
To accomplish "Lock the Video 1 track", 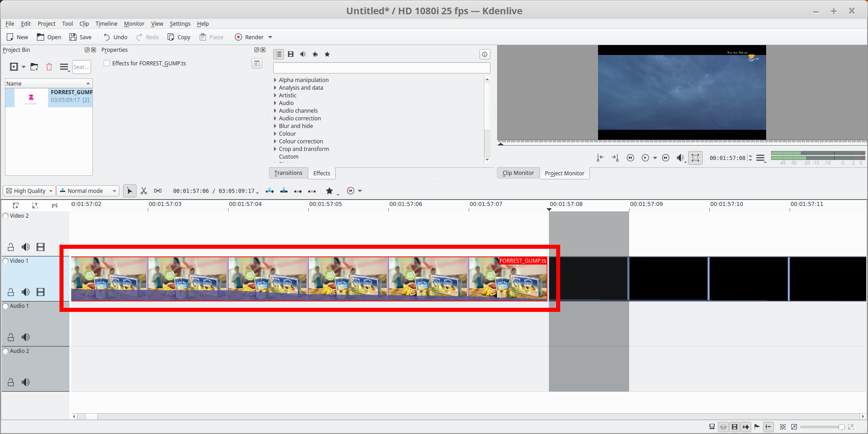I will [x=11, y=292].
